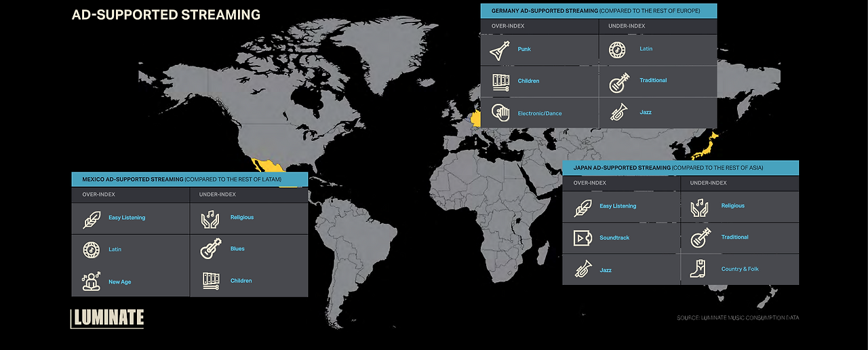Click the Ad-Supported Streaming title
Image resolution: width=868 pixels, height=350 pixels.
point(166,14)
